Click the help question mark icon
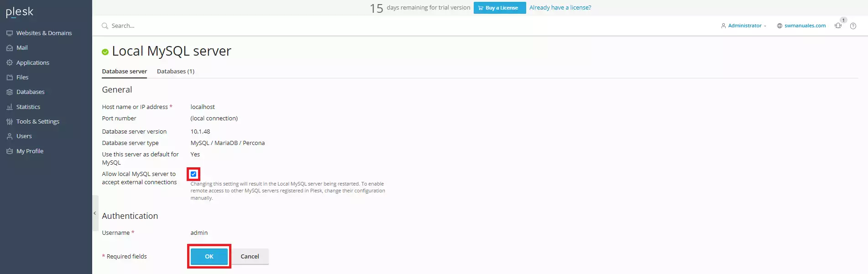868x274 pixels. pos(853,26)
